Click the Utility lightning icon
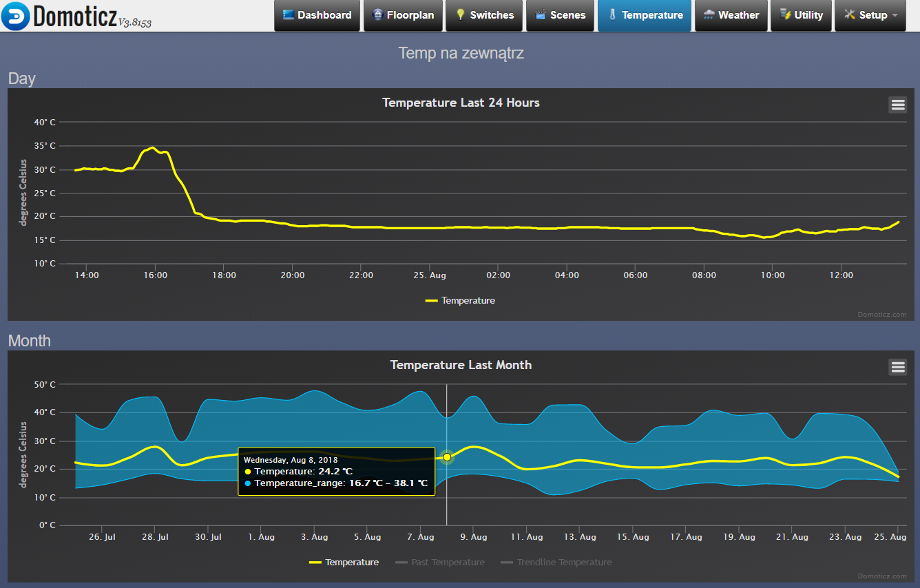The width and height of the screenshot is (920, 588). pyautogui.click(x=785, y=14)
